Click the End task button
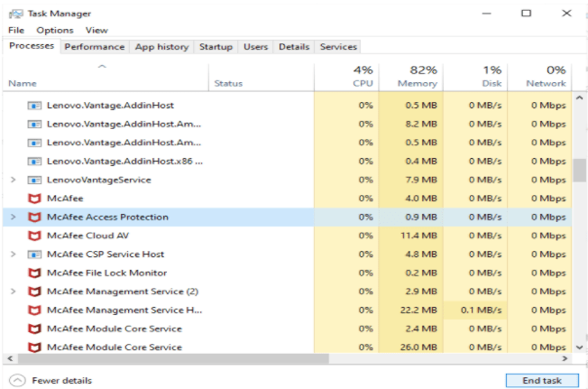The height and width of the screenshot is (389, 588). pos(542,380)
